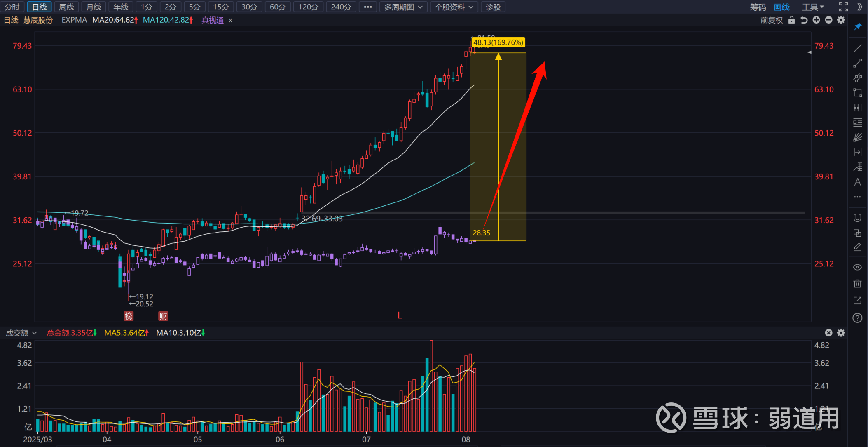The width and height of the screenshot is (868, 447).
Task: Click the 筹码 button
Action: [758, 7]
